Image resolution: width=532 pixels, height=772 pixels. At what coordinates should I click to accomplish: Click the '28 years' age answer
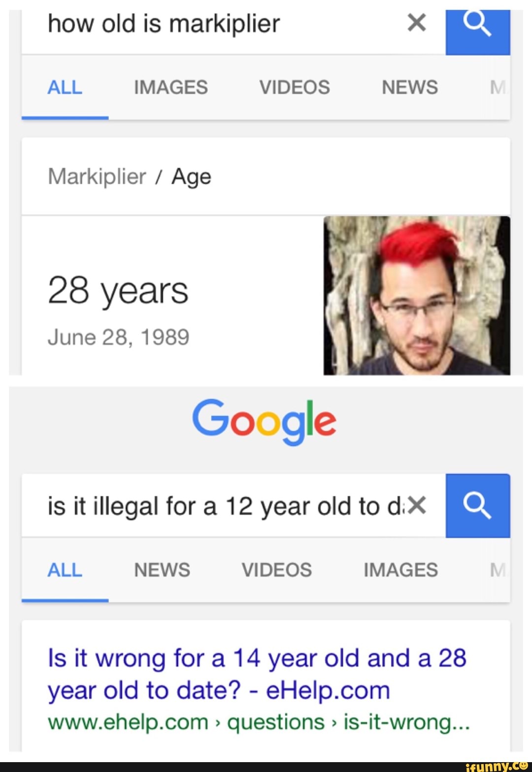click(118, 291)
